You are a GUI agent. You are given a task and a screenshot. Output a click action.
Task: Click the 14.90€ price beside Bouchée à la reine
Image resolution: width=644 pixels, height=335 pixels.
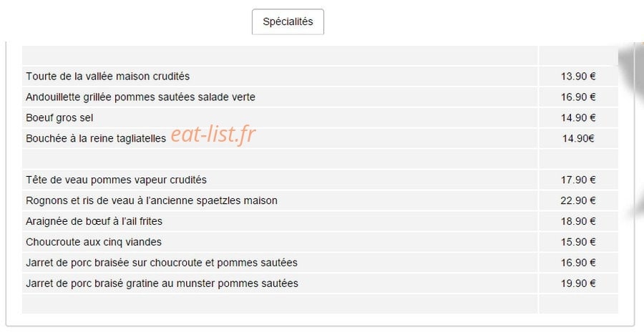coord(578,139)
